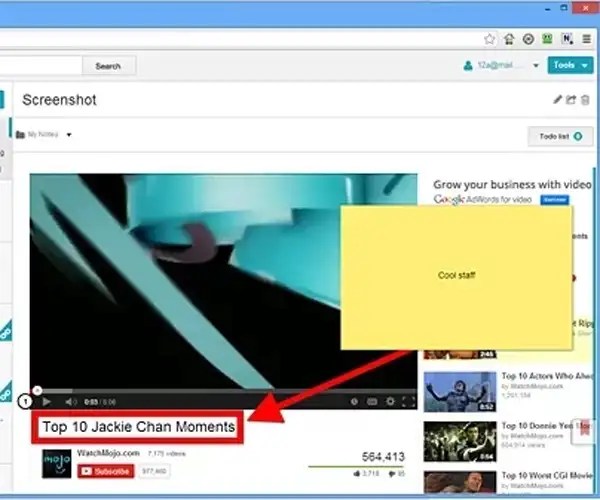Click the red Subscribe button
The image size is (600, 500).
point(106,471)
